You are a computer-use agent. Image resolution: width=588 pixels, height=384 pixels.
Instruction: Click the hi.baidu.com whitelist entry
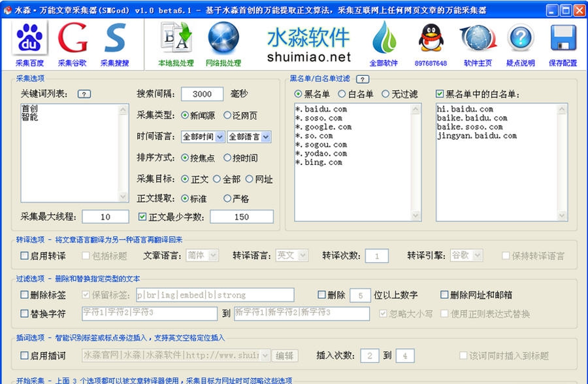pyautogui.click(x=465, y=109)
